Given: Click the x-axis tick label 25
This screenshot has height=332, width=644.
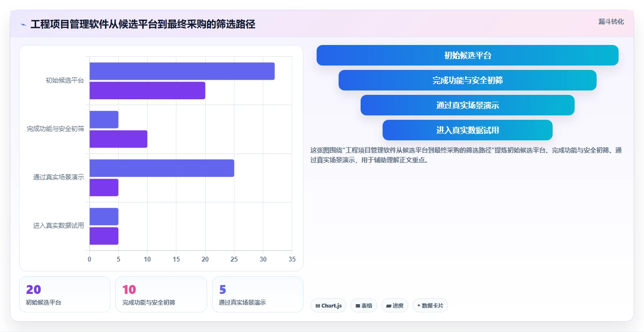Looking at the screenshot, I should coord(234,259).
